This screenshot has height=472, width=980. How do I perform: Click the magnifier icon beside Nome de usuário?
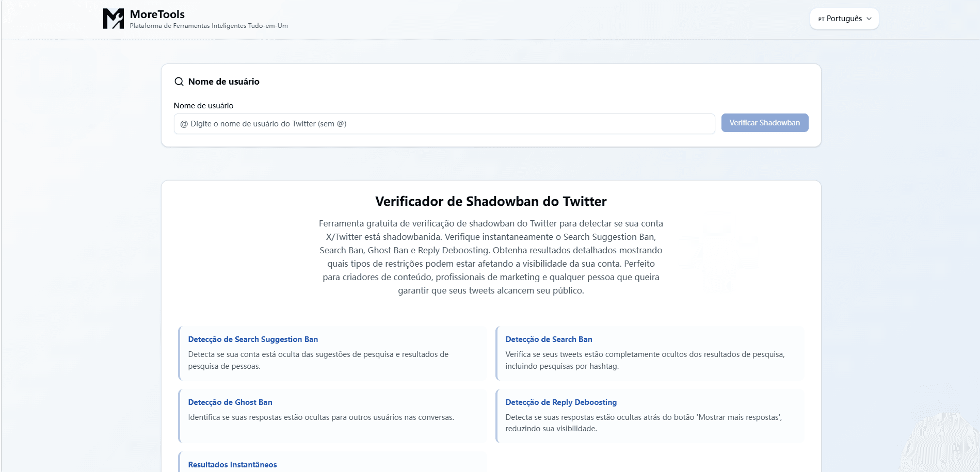[179, 82]
